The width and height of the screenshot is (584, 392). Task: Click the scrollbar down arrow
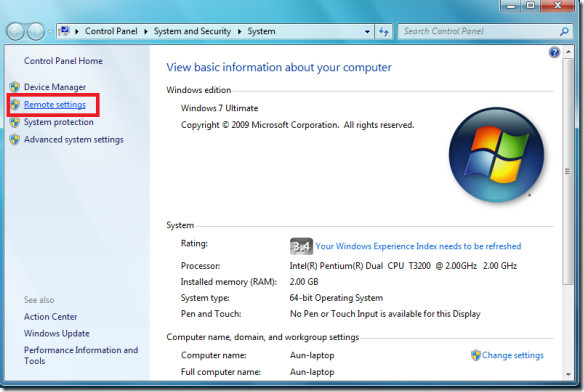pyautogui.click(x=568, y=374)
